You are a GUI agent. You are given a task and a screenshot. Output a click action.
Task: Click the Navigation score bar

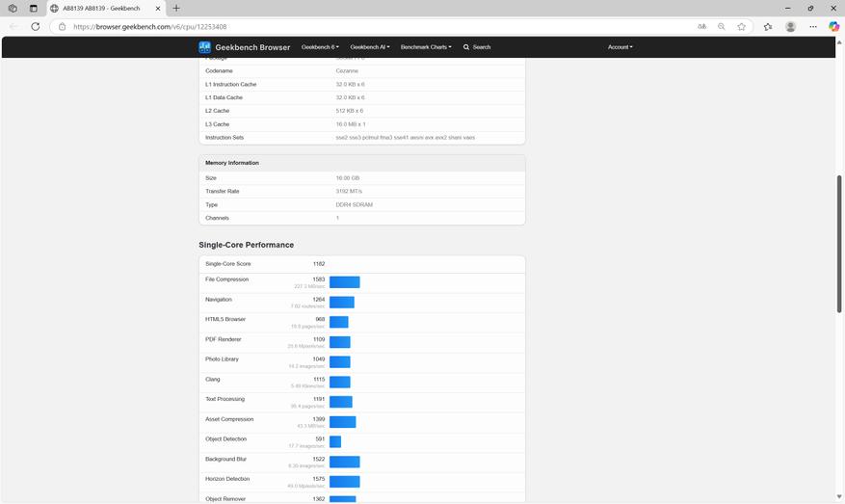click(342, 302)
